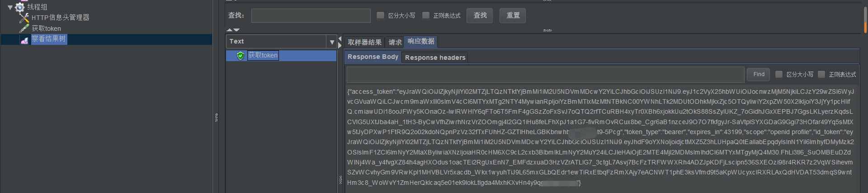The image size is (868, 193).
Task: Select 察看结果树 in the test plan tree
Action: (49, 39)
